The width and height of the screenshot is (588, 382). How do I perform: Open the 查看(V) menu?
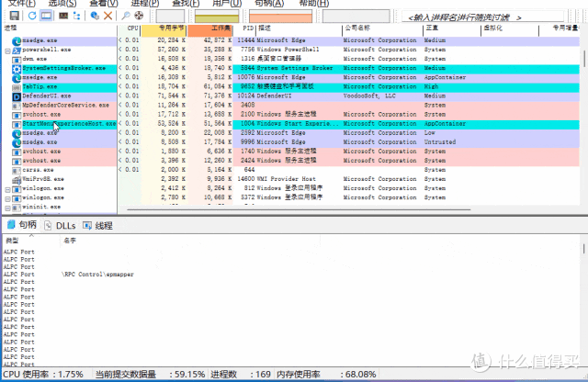click(104, 4)
